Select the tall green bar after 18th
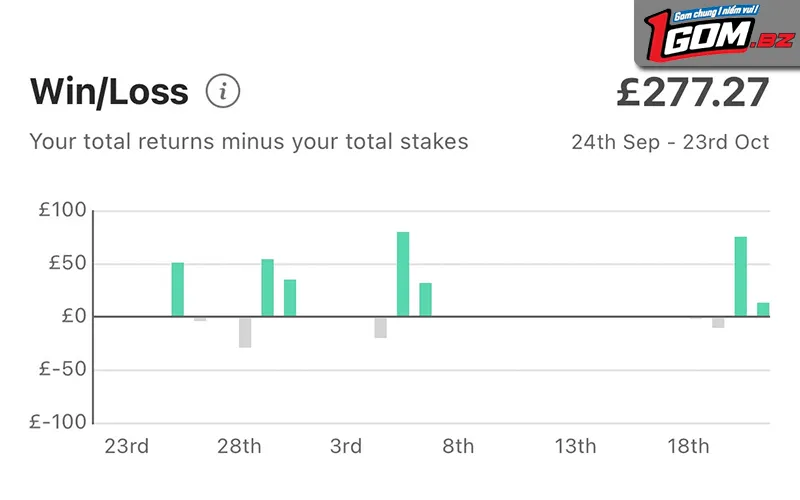This screenshot has height=500, width=800. coord(741,277)
